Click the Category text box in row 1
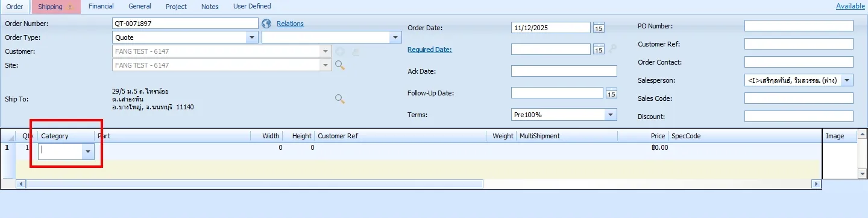The height and width of the screenshot is (218, 868). click(x=61, y=152)
